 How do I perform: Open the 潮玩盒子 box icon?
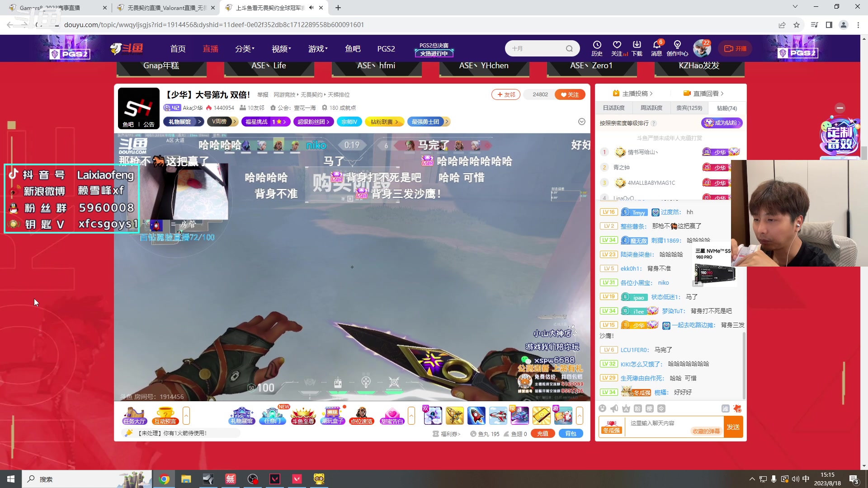point(333,415)
